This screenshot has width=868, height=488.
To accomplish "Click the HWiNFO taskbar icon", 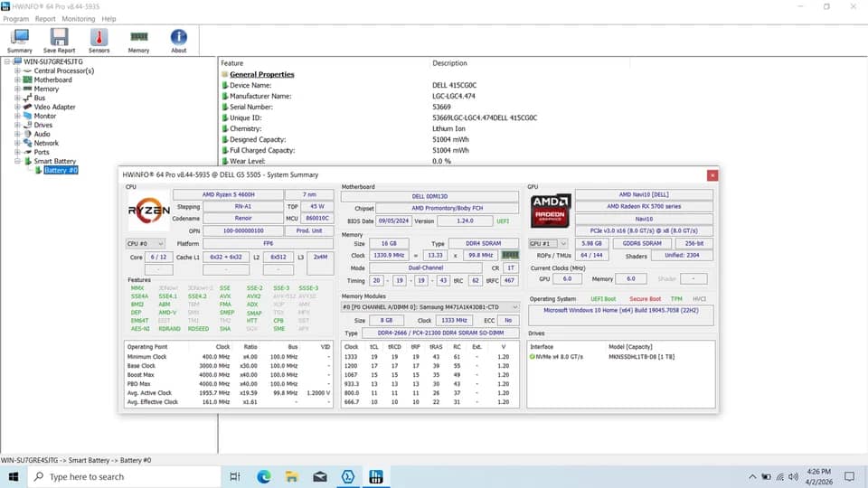I will [376, 476].
